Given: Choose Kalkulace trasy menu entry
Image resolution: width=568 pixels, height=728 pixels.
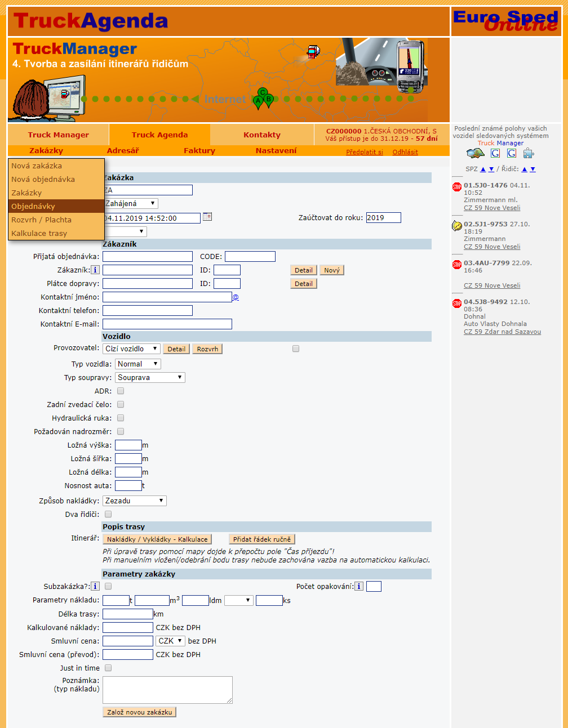Looking at the screenshot, I should pos(56,234).
